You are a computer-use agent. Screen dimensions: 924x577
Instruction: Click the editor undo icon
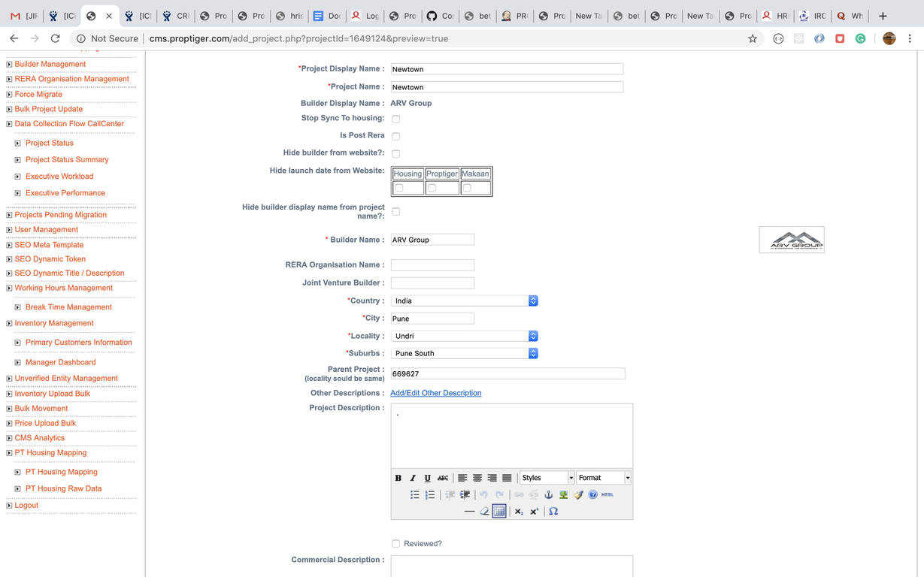[483, 494]
